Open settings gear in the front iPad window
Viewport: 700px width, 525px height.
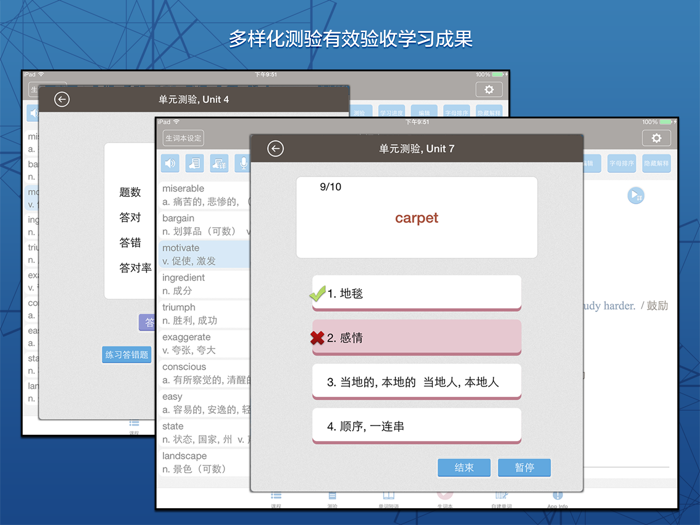coord(656,138)
